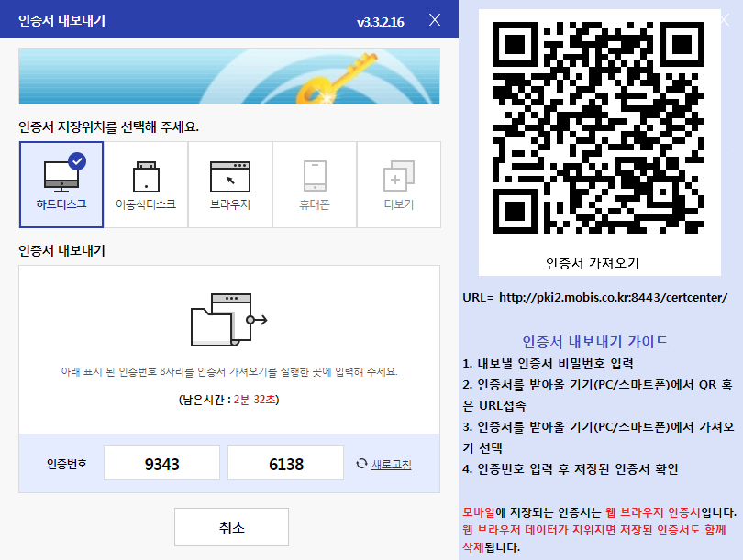Click the 인증서 가져오기 caption
The image size is (743, 560).
[x=593, y=263]
